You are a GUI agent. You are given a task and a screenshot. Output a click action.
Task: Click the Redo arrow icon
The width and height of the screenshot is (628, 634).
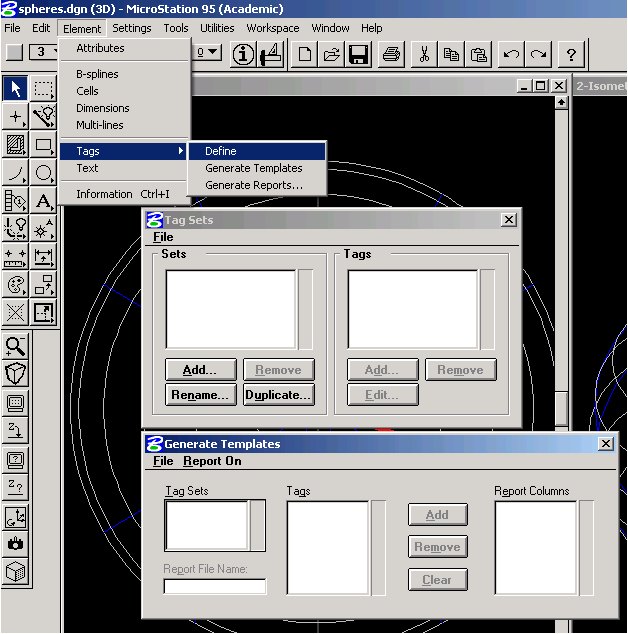point(538,54)
